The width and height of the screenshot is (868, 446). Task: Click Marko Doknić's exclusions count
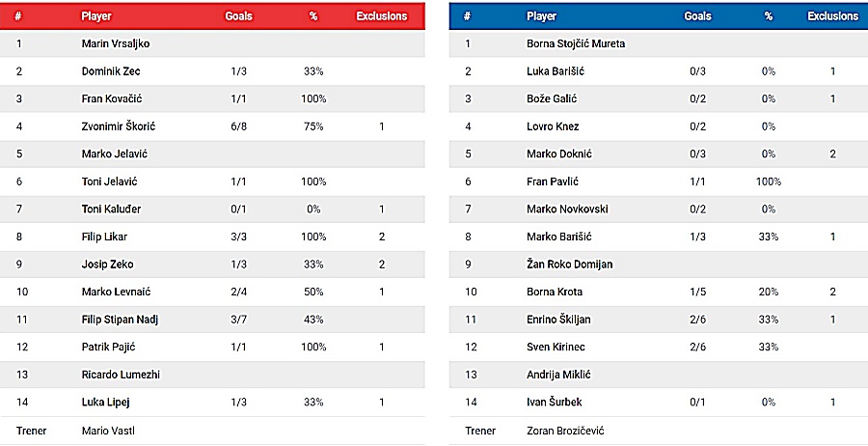coord(832,154)
